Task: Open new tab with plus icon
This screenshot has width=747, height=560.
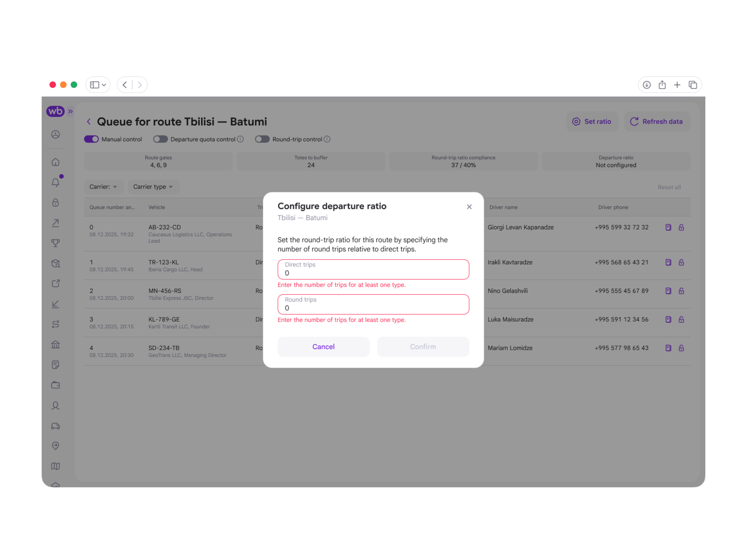Action: pos(677,85)
